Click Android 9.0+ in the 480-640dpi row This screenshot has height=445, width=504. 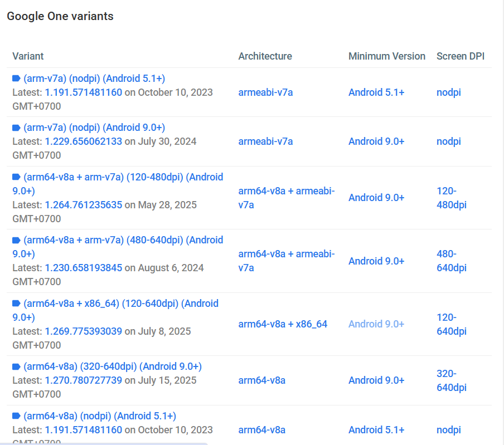[x=376, y=261]
